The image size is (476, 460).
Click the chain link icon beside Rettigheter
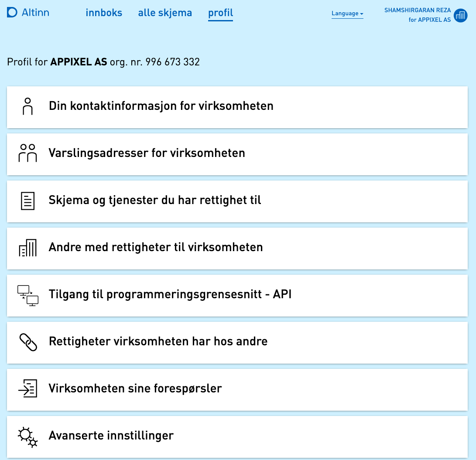[x=28, y=342]
